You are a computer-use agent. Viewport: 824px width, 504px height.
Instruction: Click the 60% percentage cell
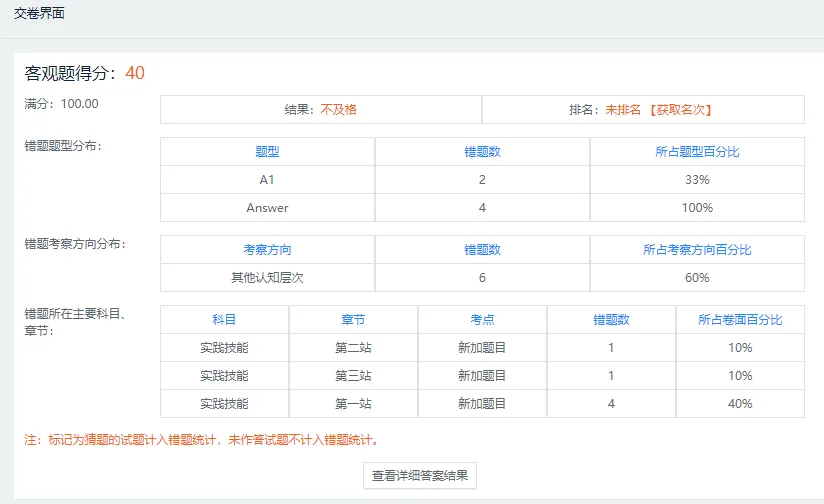click(697, 277)
